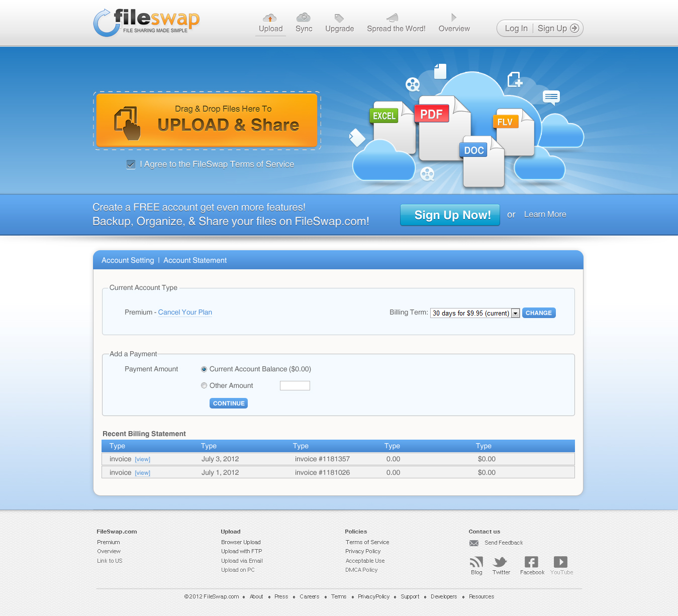
Task: Click the Upload cloud icon in navigation
Action: click(x=270, y=18)
